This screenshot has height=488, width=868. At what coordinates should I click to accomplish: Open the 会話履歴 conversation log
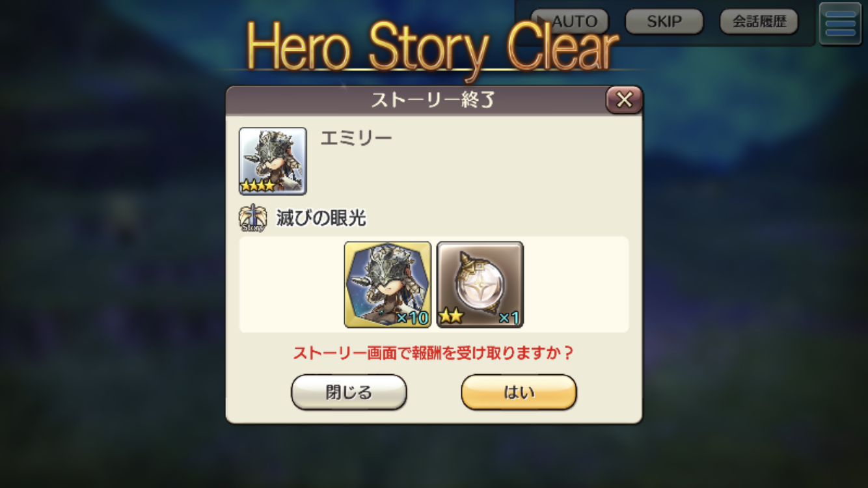pyautogui.click(x=759, y=21)
